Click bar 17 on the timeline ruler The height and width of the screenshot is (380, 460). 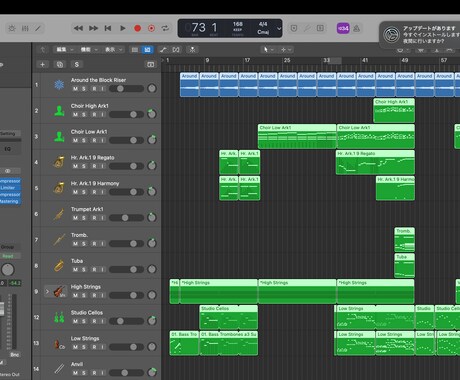(247, 60)
